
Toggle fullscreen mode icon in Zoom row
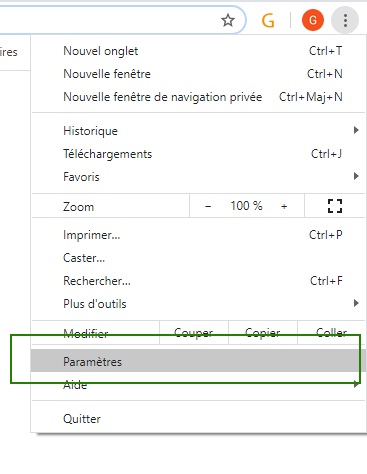(x=335, y=206)
